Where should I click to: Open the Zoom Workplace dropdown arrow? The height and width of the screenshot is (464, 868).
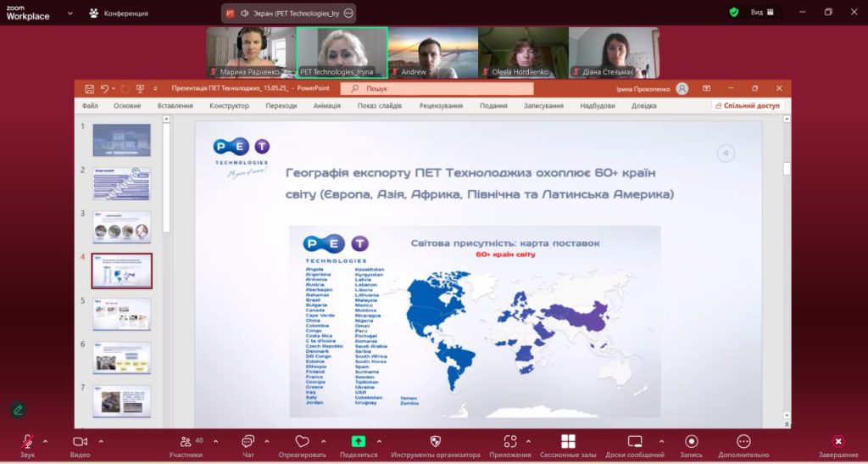(x=70, y=14)
